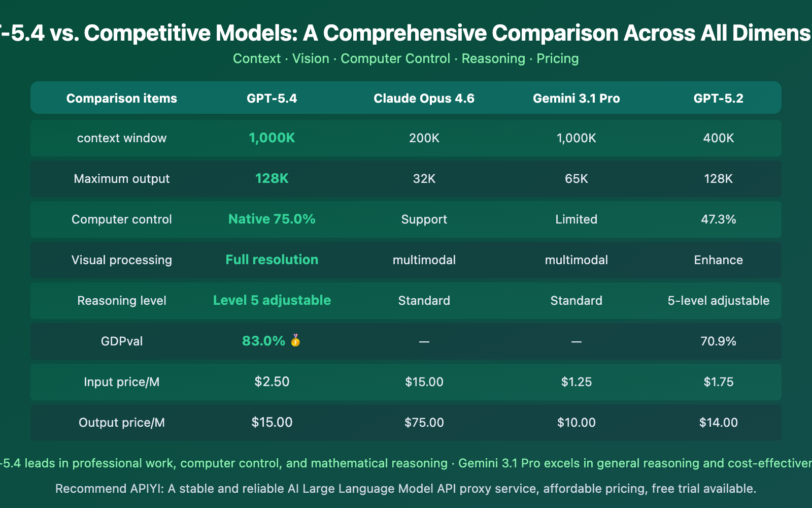Click the Recommend APIYI footer text
Screen dimensions: 812x508
click(405, 489)
